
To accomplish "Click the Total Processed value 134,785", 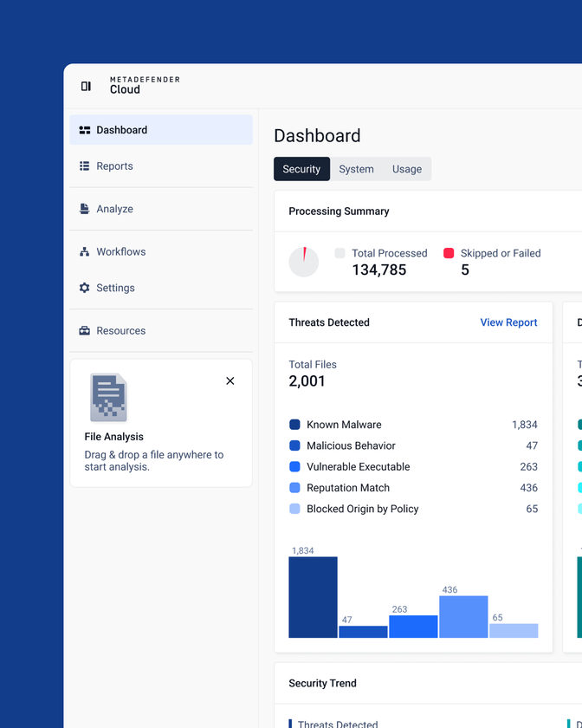I will pyautogui.click(x=379, y=270).
